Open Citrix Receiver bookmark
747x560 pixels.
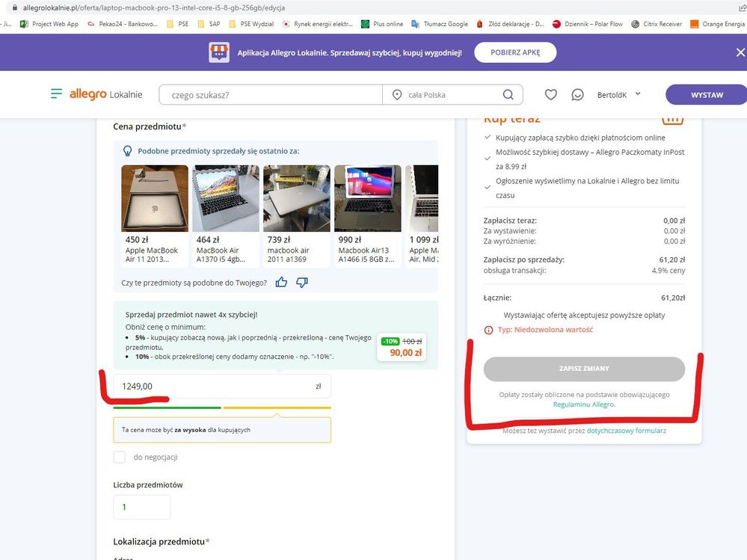click(x=657, y=24)
